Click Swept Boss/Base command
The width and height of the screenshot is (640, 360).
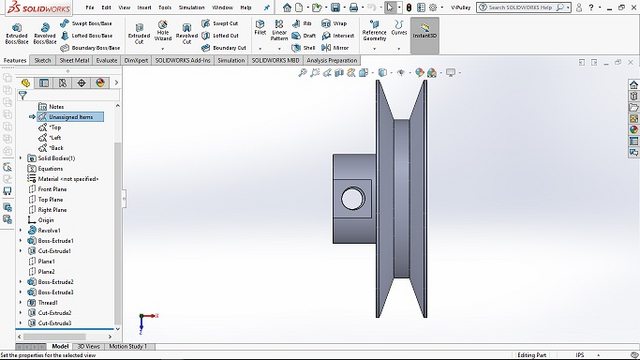pos(86,24)
